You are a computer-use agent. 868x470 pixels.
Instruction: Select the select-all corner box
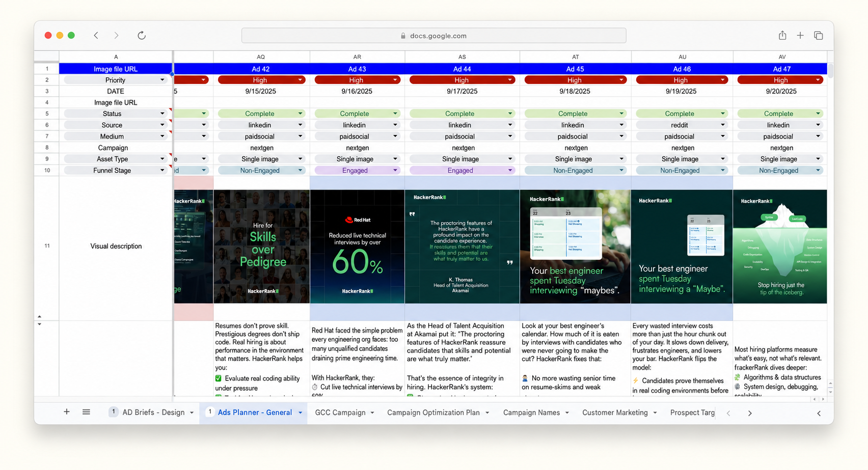(x=47, y=57)
